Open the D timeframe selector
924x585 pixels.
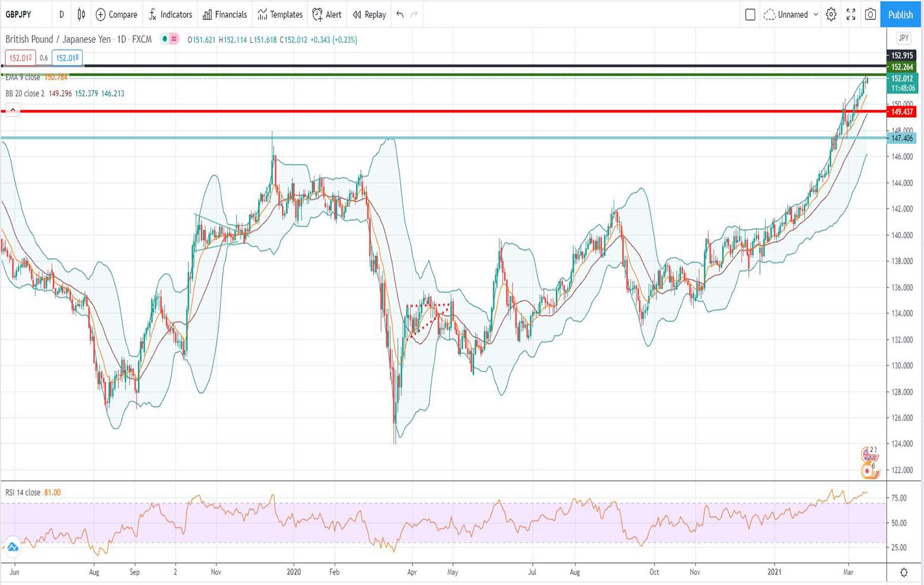61,14
